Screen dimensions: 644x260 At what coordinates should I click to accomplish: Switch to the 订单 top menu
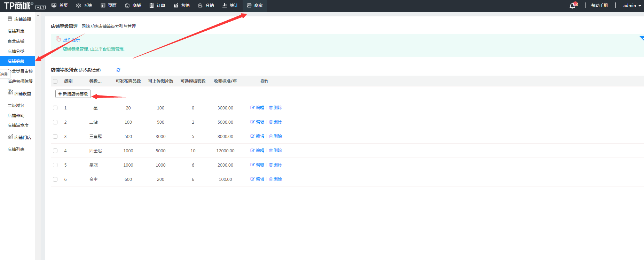click(157, 6)
